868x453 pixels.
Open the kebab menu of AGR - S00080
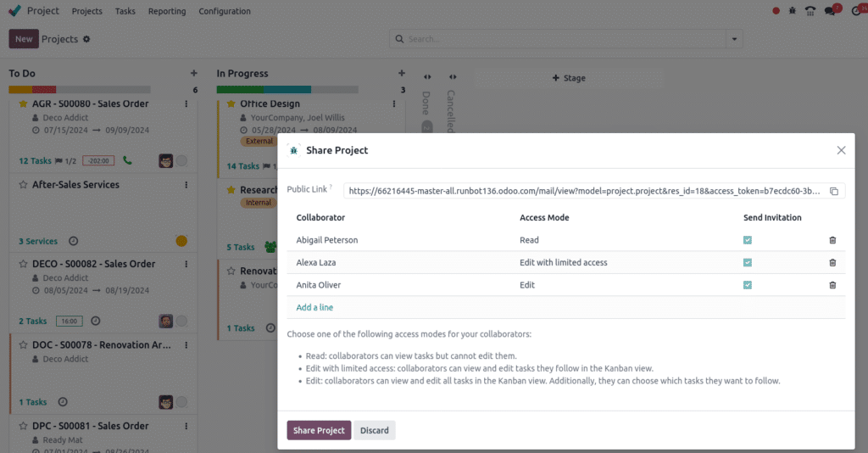coord(186,103)
